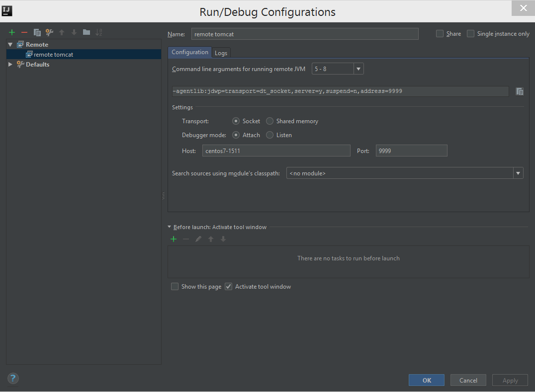Open the JVM version dropdown showing 5 - 8
This screenshot has width=535, height=392.
point(358,69)
